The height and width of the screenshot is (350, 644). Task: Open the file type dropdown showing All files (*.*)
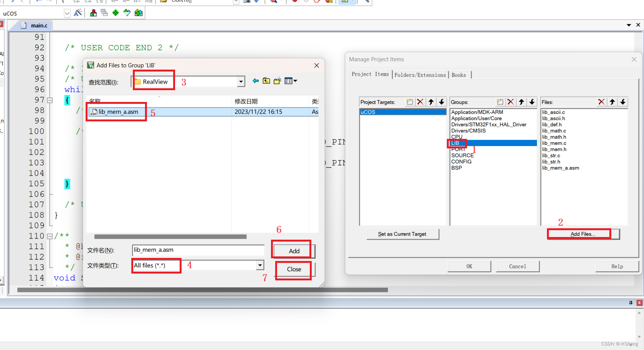260,265
